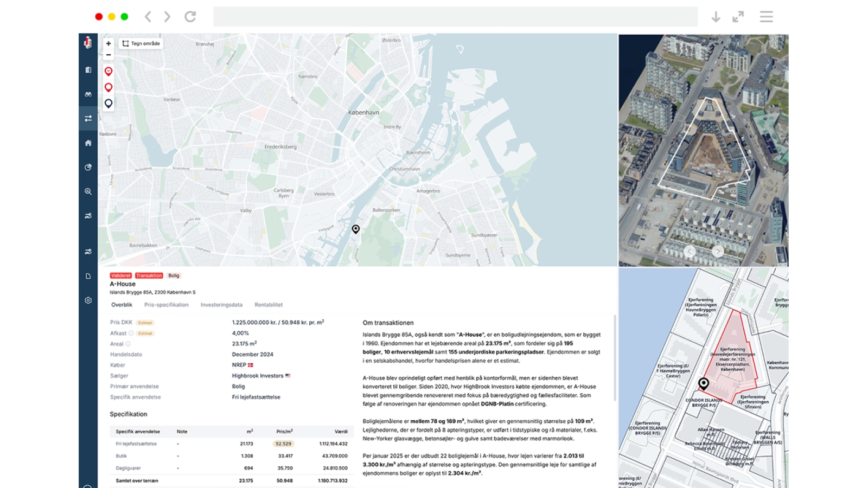Zoom out the map with minus button
Viewport: 868px width, 488px height.
[x=108, y=55]
